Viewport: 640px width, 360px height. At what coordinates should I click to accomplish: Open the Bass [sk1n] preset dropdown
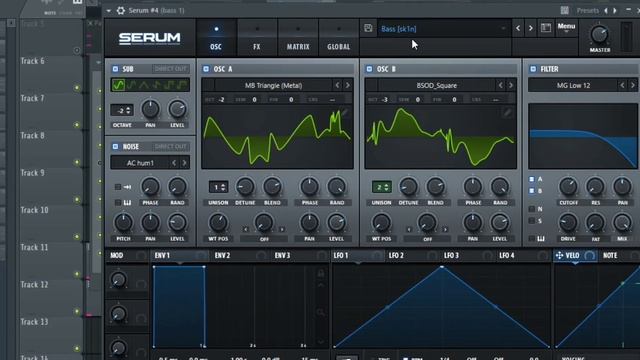point(444,29)
